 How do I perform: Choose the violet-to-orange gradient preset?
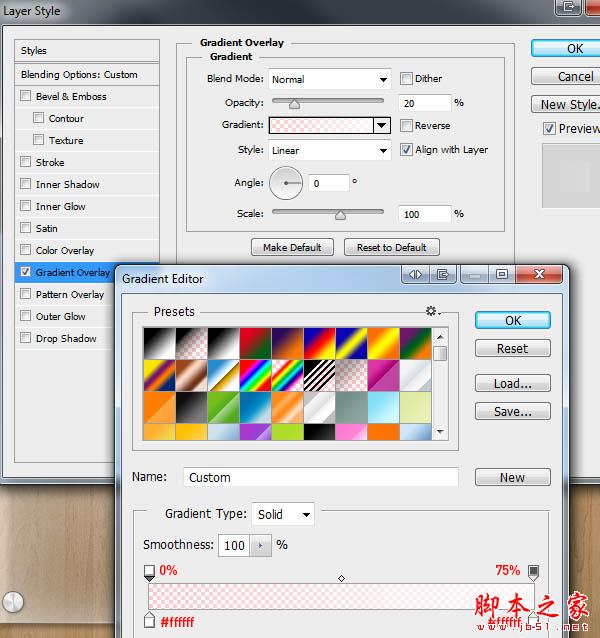click(287, 343)
